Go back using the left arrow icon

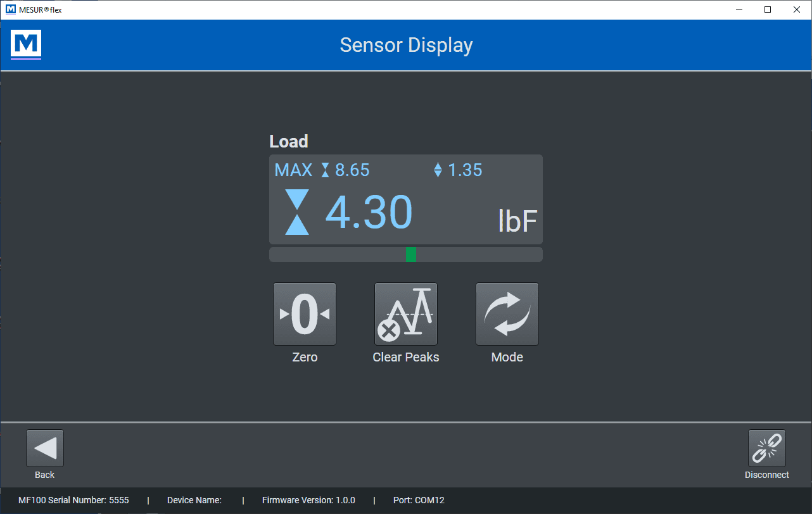tap(45, 448)
